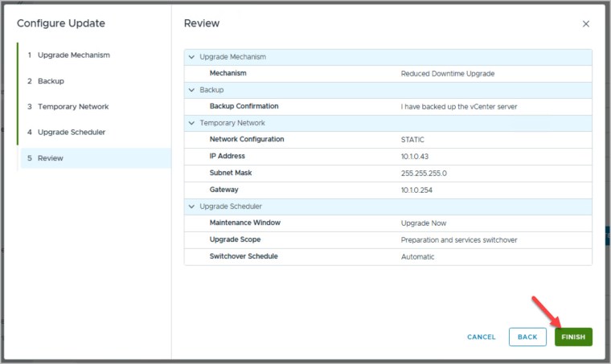Collapse the Upgrade Scheduler section chevron
The height and width of the screenshot is (364, 611).
click(x=191, y=207)
